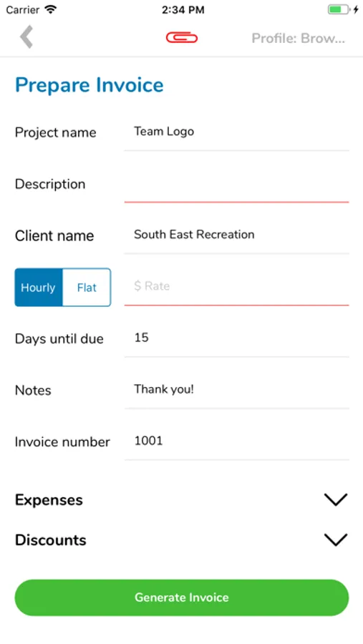363x644 pixels.
Task: Tap the Wi-Fi signal icon
Action: click(x=51, y=9)
